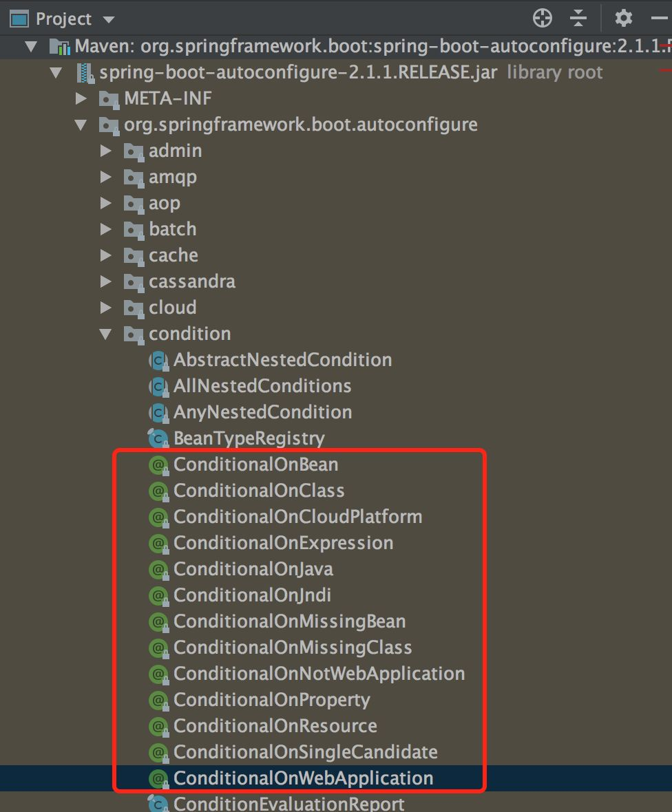This screenshot has height=812, width=672.
Task: Select ConditionalOnResource annotation
Action: 275,726
